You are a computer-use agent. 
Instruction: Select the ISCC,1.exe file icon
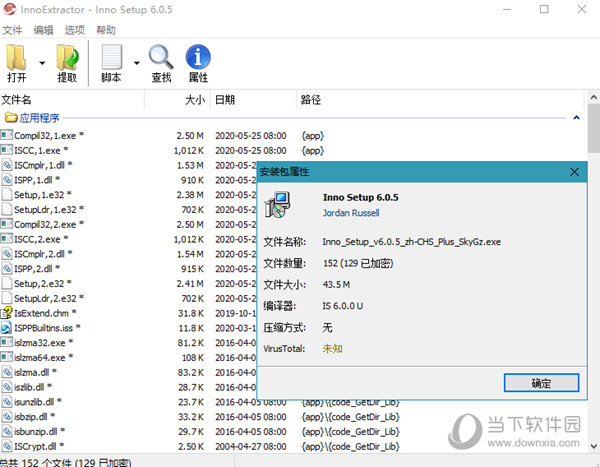7,150
